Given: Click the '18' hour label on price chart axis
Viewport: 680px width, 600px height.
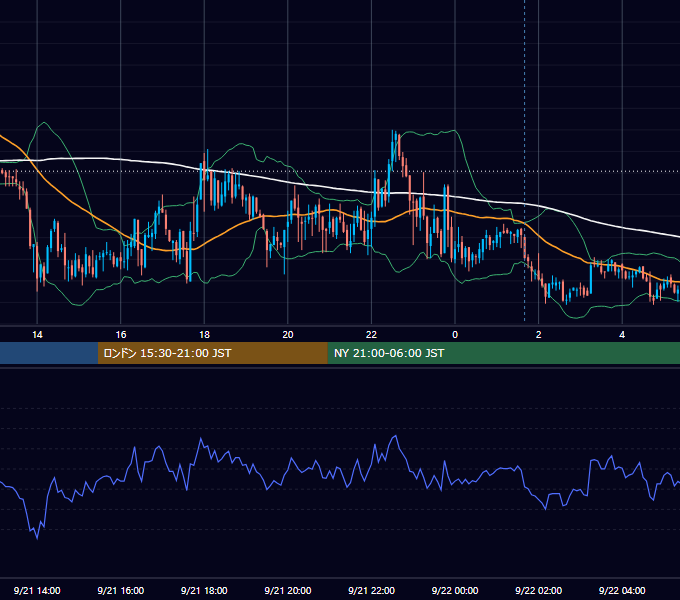Looking at the screenshot, I should [x=204, y=335].
